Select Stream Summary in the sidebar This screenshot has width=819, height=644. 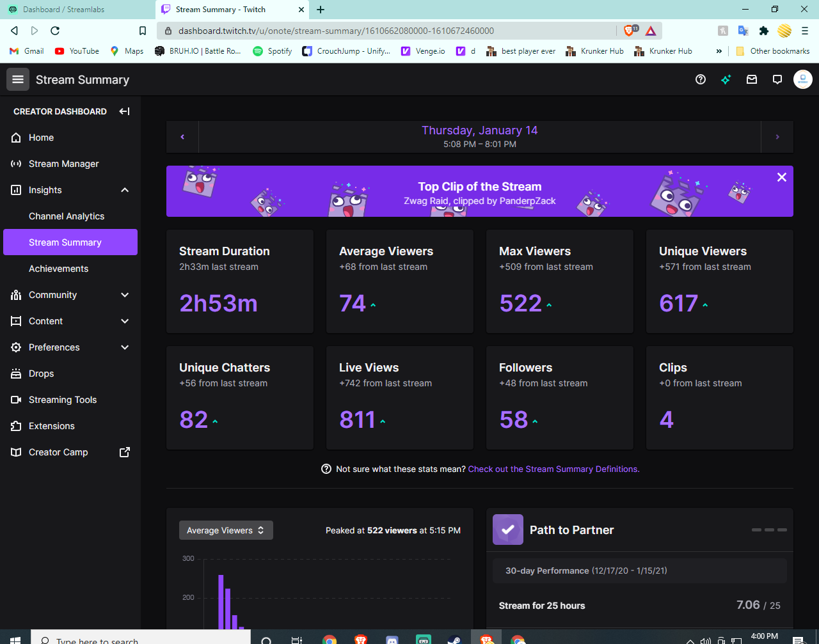70,242
